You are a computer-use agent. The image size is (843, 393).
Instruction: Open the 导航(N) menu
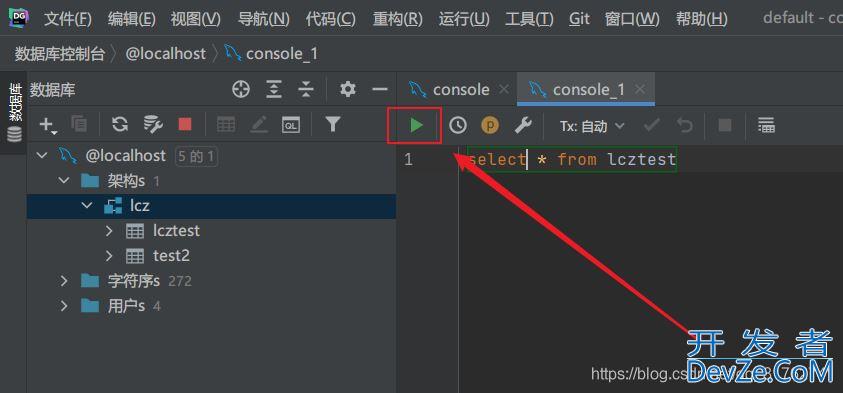(x=263, y=19)
